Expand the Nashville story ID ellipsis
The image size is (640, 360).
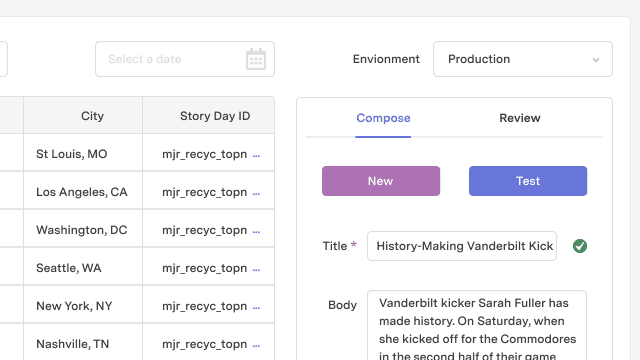click(256, 345)
